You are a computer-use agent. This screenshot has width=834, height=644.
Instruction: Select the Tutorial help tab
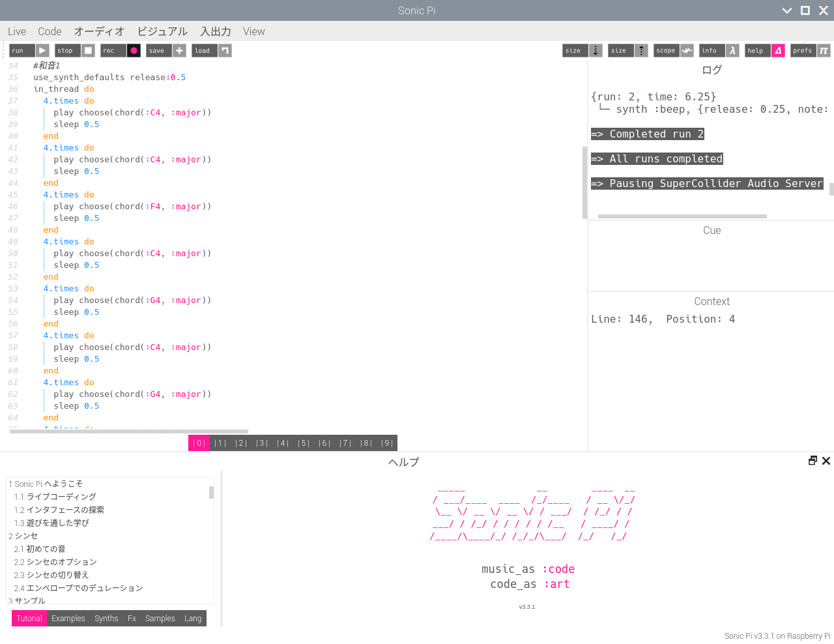pos(29,619)
